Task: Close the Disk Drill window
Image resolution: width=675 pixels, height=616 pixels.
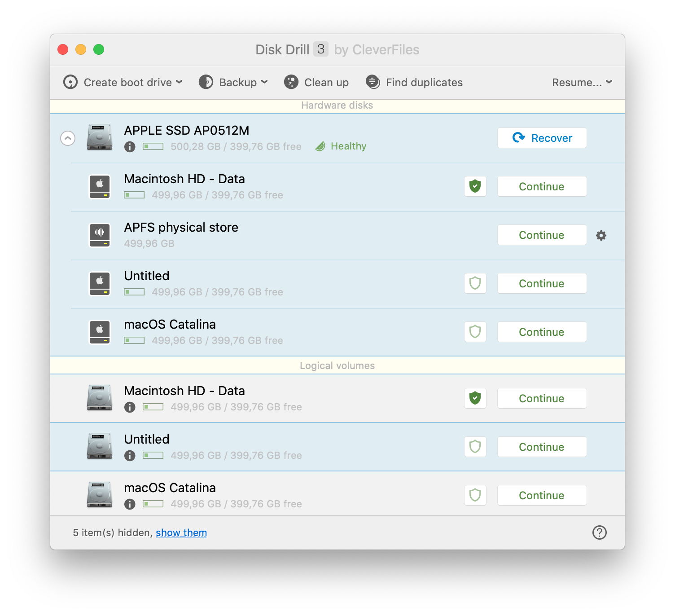Action: [63, 49]
